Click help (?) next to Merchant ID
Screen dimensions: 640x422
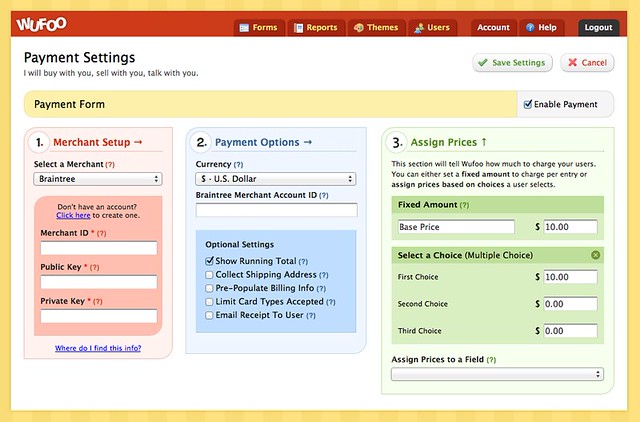tap(102, 233)
